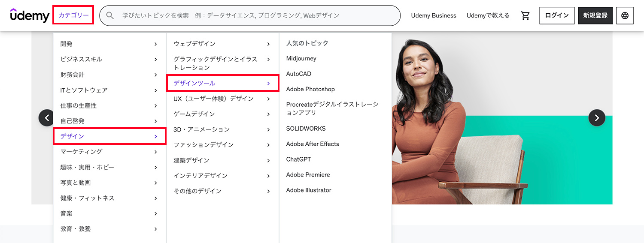Open Adobe Premiere topic
644x243 pixels.
(308, 175)
